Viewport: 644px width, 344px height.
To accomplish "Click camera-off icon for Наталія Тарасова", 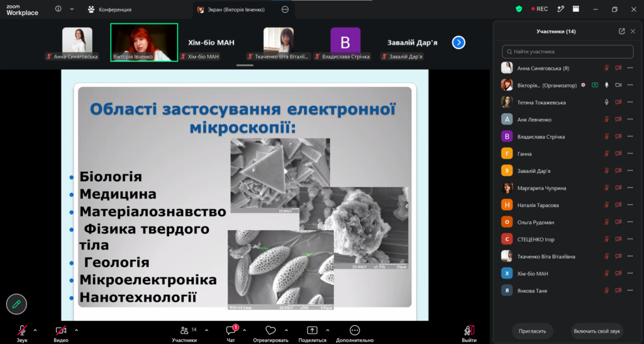I will click(x=618, y=205).
